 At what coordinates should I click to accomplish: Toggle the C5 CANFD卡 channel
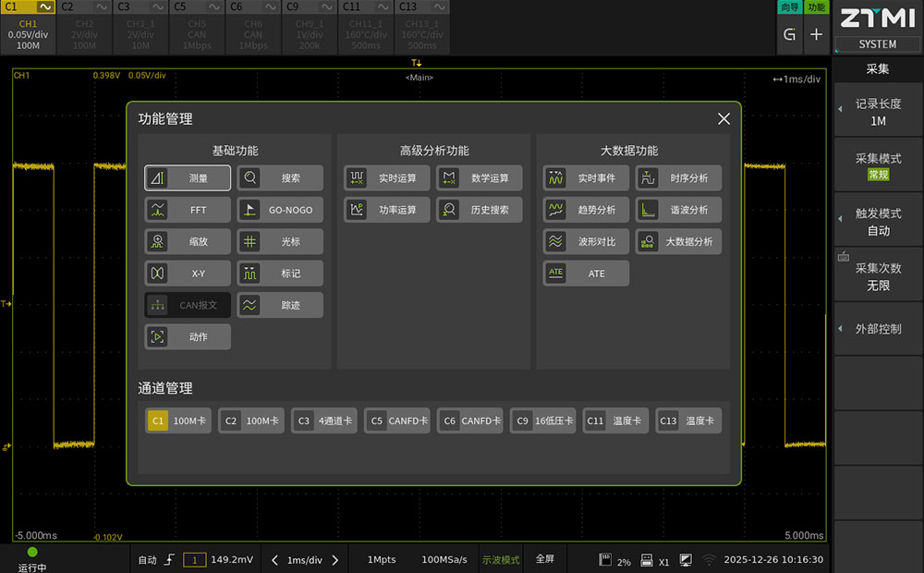[397, 421]
